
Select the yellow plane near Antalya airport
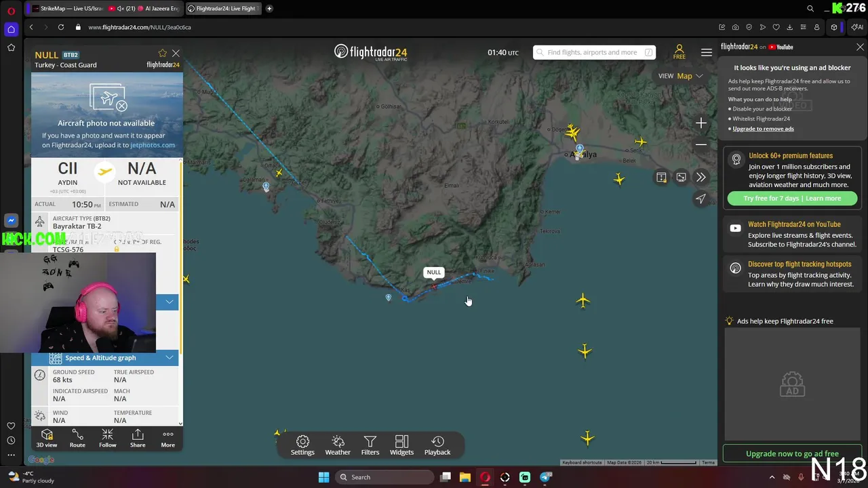(573, 131)
